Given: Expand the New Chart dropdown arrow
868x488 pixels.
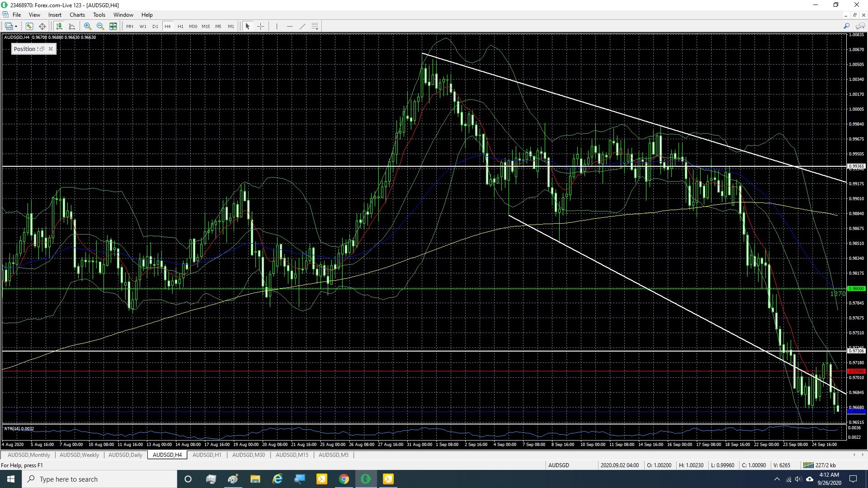Looking at the screenshot, I should click(x=16, y=26).
